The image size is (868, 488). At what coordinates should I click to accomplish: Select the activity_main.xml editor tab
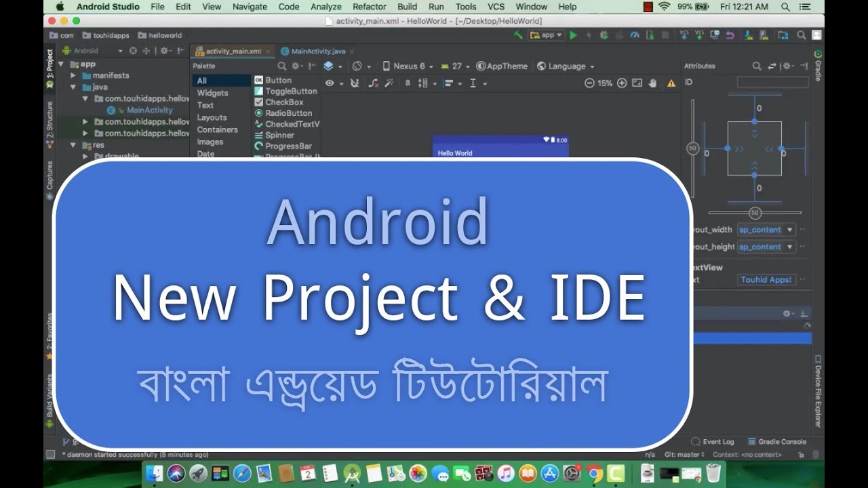(x=233, y=52)
